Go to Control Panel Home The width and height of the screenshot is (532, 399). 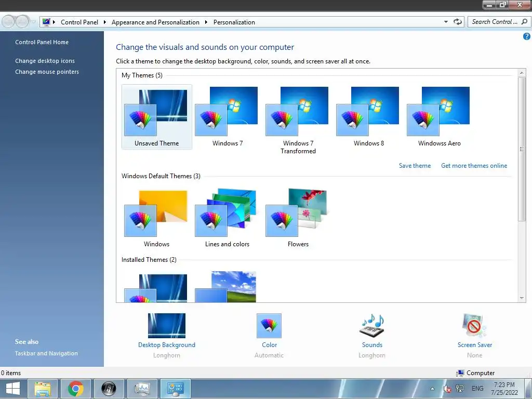[42, 42]
